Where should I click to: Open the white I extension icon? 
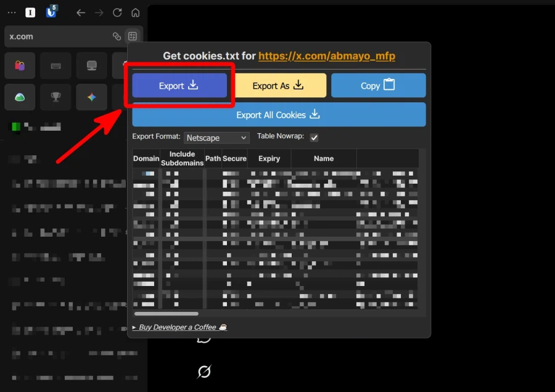coord(30,13)
